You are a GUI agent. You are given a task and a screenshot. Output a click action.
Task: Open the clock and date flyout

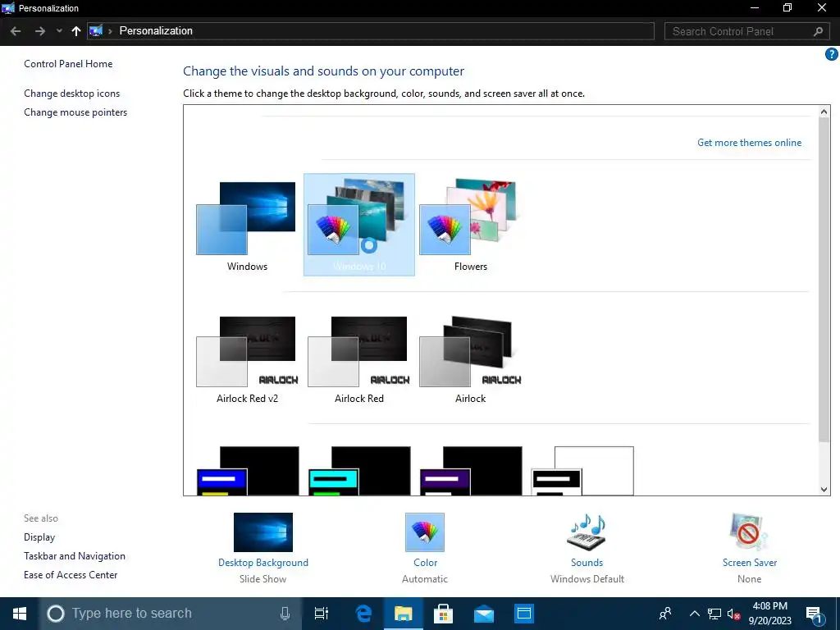769,614
